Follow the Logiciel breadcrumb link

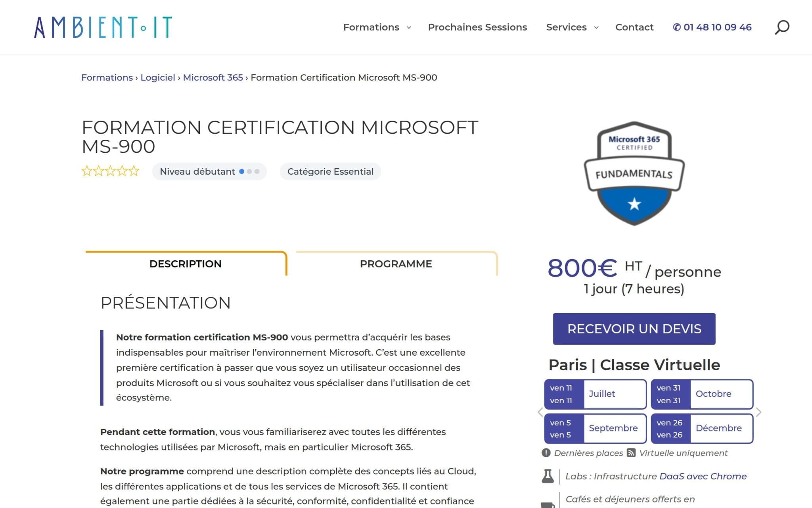[x=158, y=77]
